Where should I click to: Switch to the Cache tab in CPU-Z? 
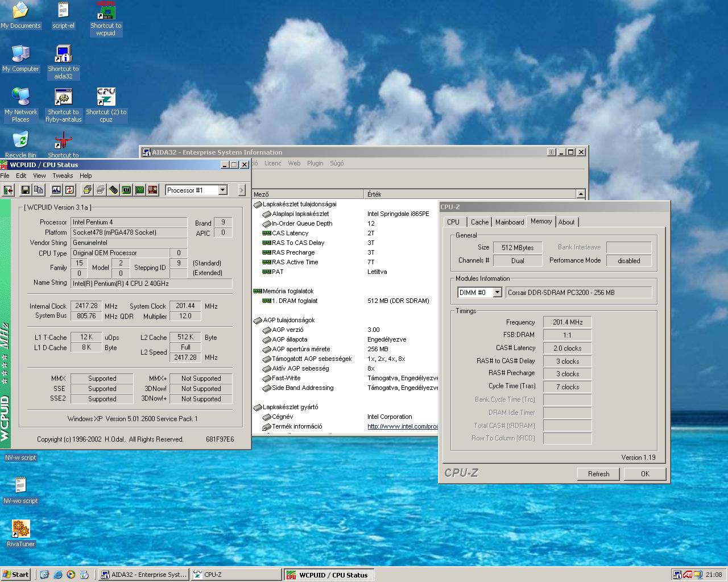pos(479,222)
